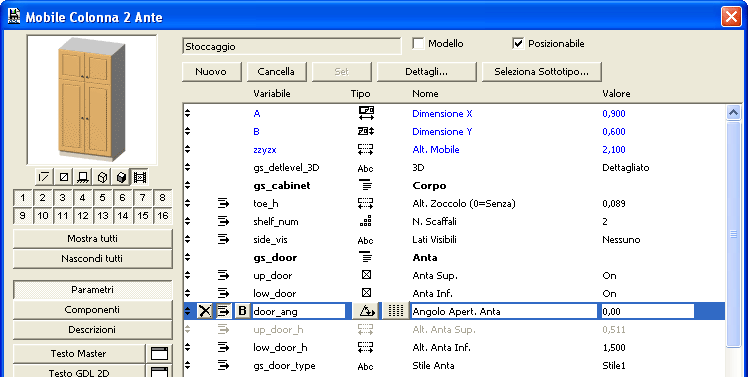
Task: Click the indent child icon in door_ang row
Action: (223, 311)
